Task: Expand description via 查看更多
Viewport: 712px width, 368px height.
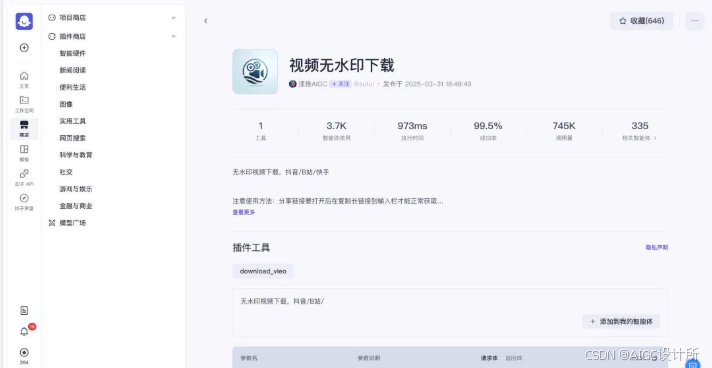Action: tap(244, 212)
